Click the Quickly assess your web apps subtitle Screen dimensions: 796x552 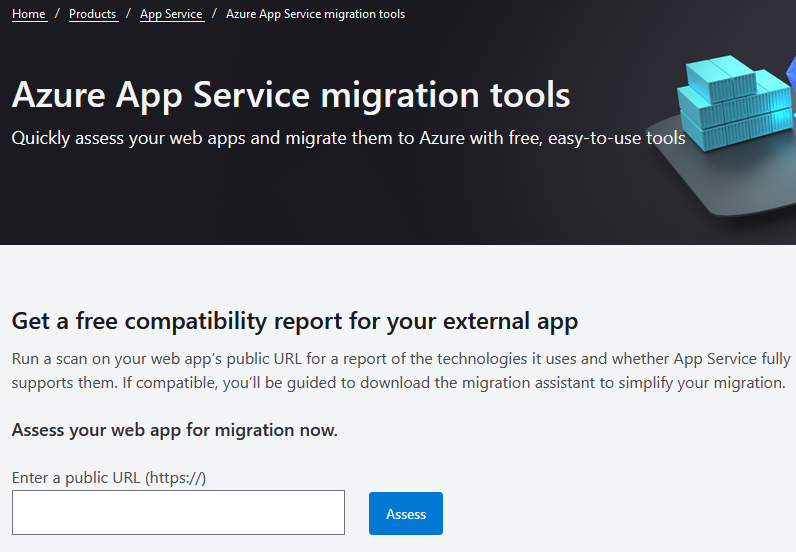click(x=348, y=138)
